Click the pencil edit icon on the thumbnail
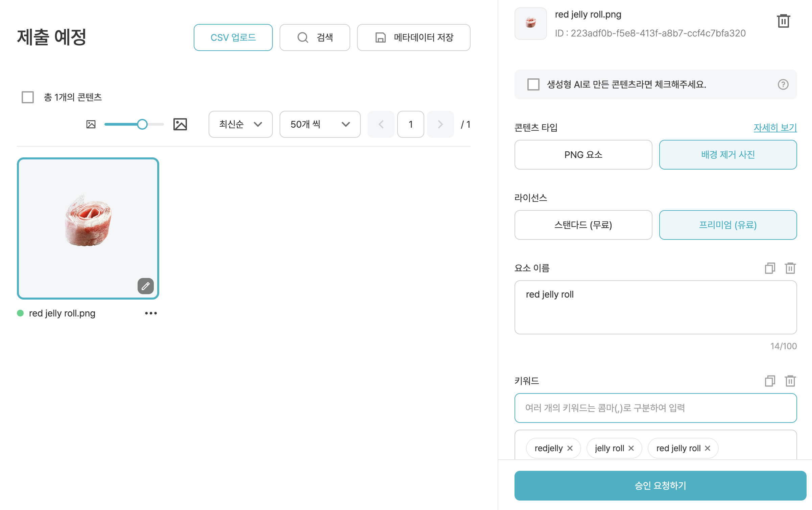The image size is (812, 510). point(145,286)
